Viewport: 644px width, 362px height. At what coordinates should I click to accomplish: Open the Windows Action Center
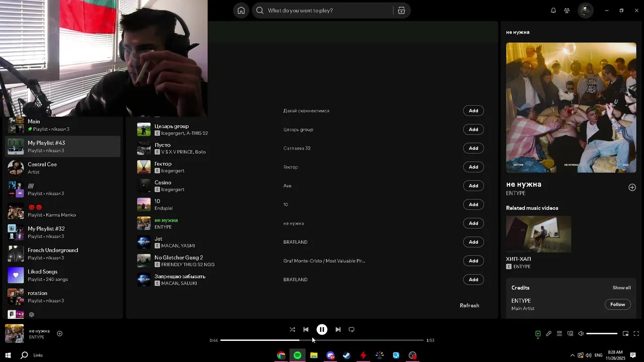pos(633,355)
